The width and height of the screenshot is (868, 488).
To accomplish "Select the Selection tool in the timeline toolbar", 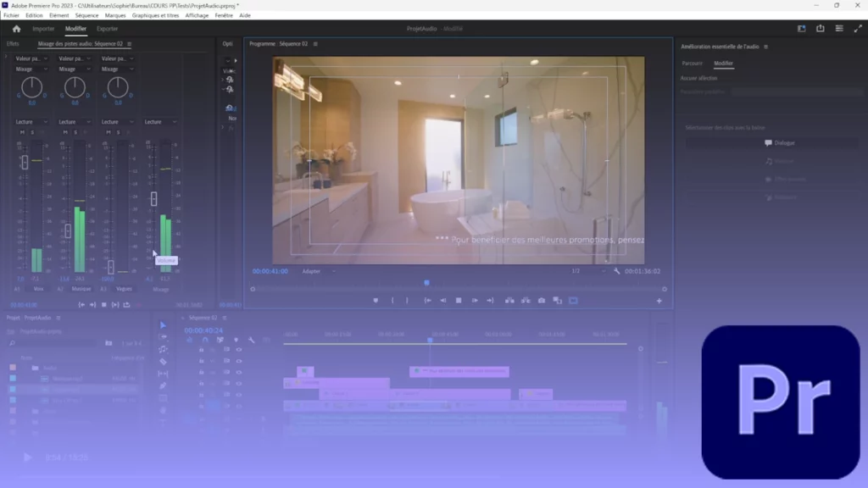I will point(163,324).
